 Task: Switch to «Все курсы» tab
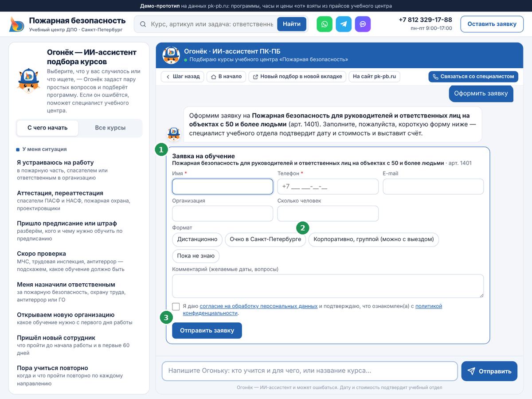(110, 128)
